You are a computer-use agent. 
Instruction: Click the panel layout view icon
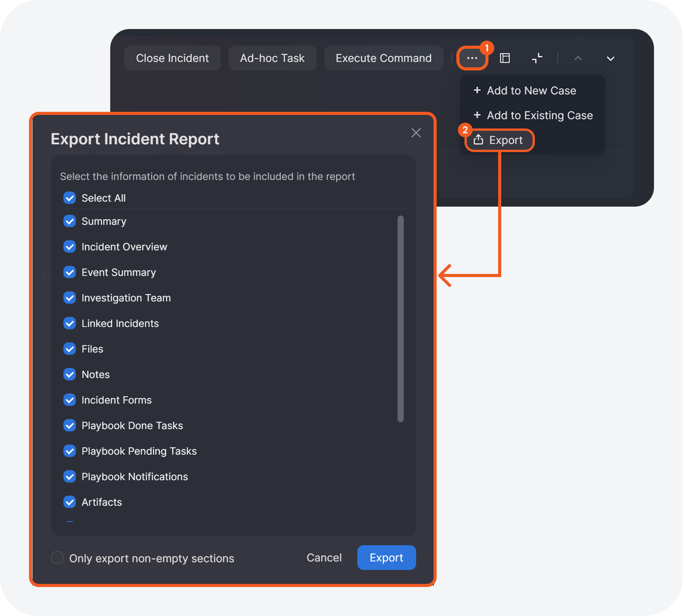pos(505,58)
